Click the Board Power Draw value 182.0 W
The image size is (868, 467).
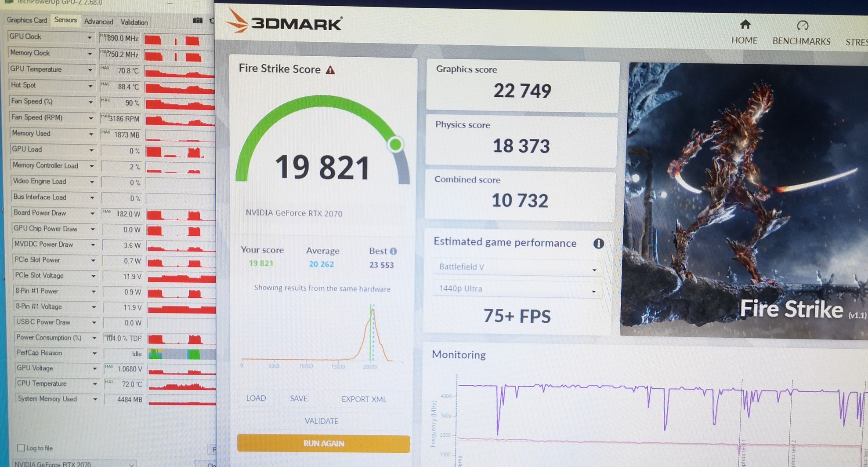tap(128, 214)
